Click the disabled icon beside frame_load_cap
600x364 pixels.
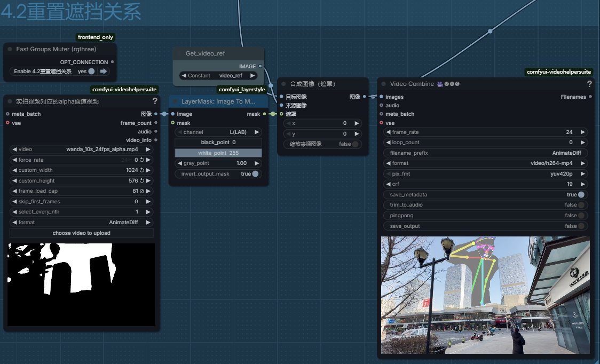(143, 191)
